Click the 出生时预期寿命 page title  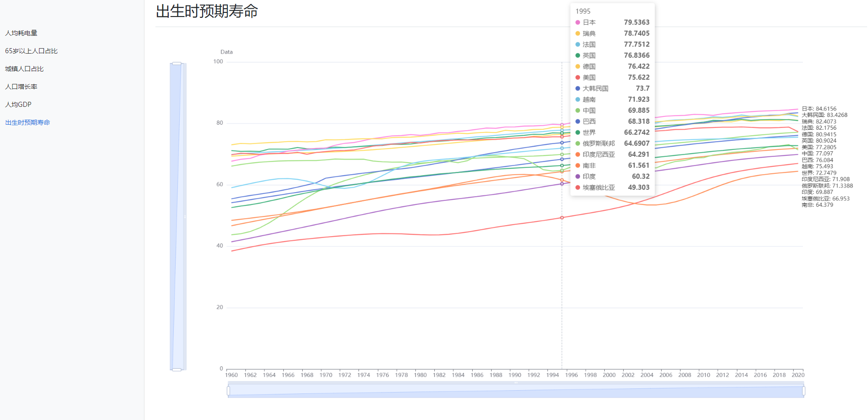pos(207,11)
